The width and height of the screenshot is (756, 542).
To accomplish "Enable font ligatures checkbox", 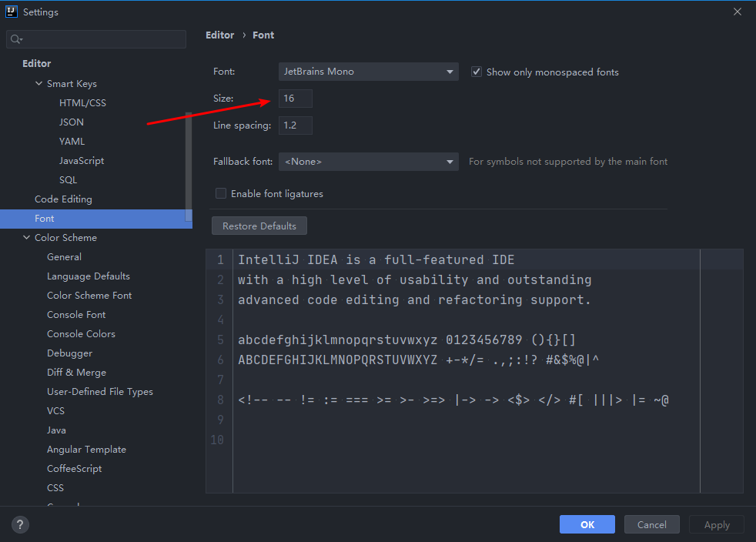I will click(x=221, y=194).
